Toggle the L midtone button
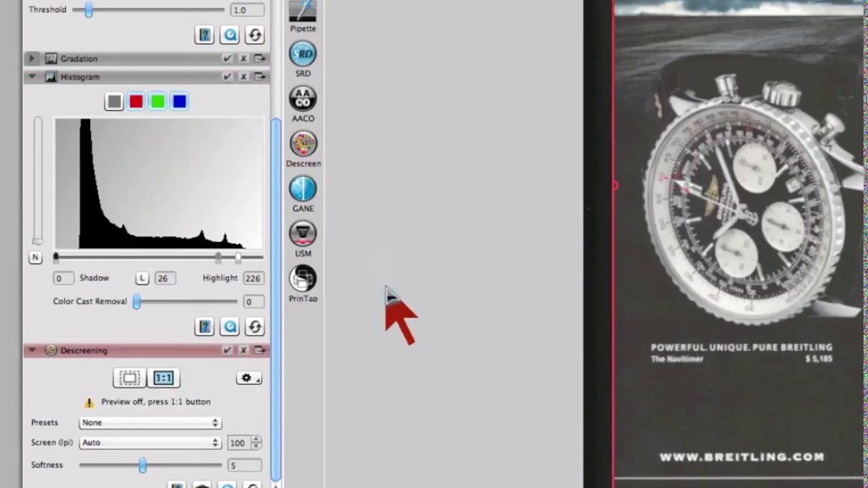Screen dimensions: 868x488 coord(142,279)
